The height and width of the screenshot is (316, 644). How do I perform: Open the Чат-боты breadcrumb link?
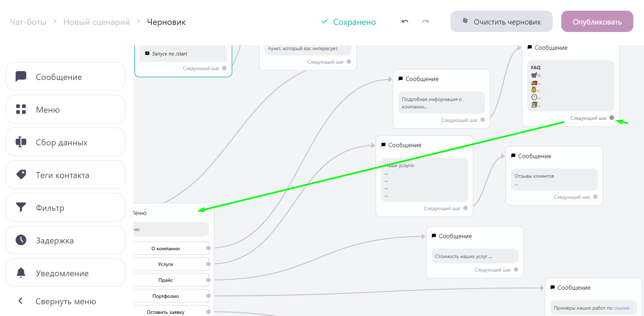28,22
